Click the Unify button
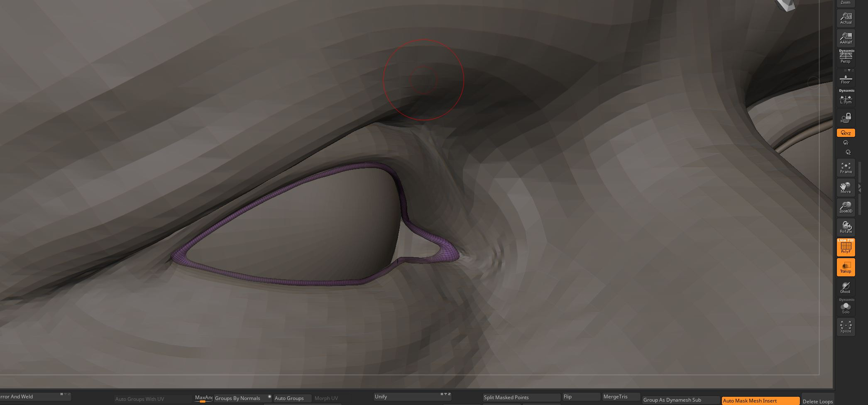This screenshot has width=868, height=405. point(413,397)
